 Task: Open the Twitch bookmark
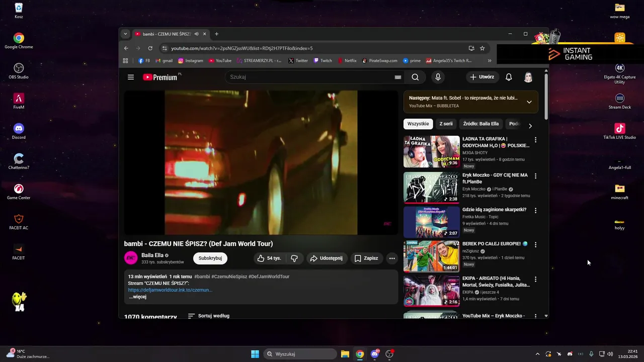click(x=323, y=60)
